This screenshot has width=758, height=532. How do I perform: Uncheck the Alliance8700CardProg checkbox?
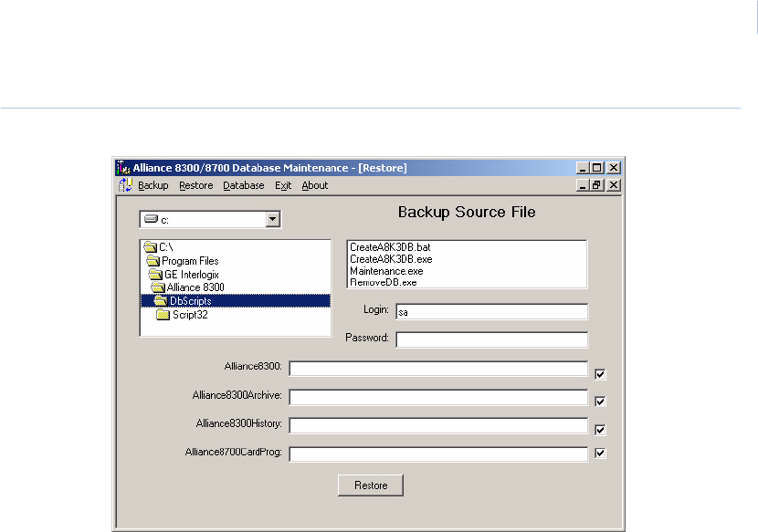point(600,453)
